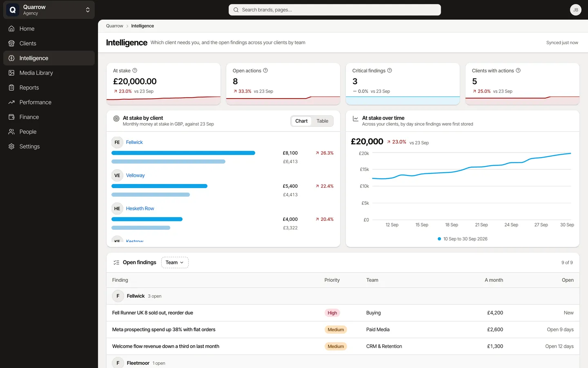Click the People icon in sidebar

click(x=11, y=132)
